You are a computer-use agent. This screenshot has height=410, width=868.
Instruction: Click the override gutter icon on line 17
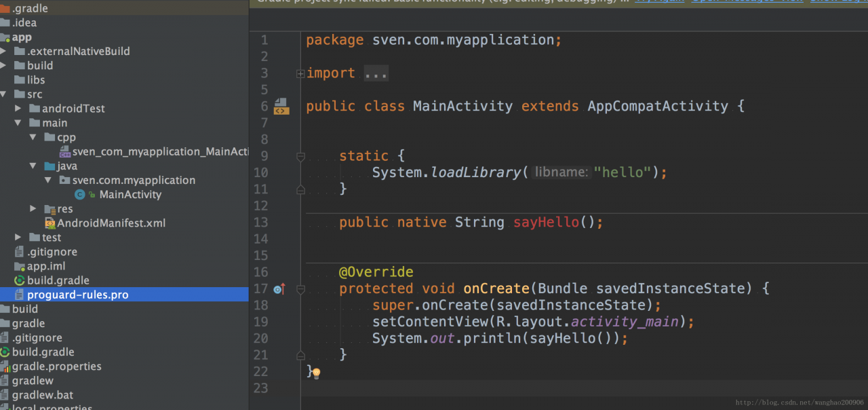pyautogui.click(x=279, y=289)
